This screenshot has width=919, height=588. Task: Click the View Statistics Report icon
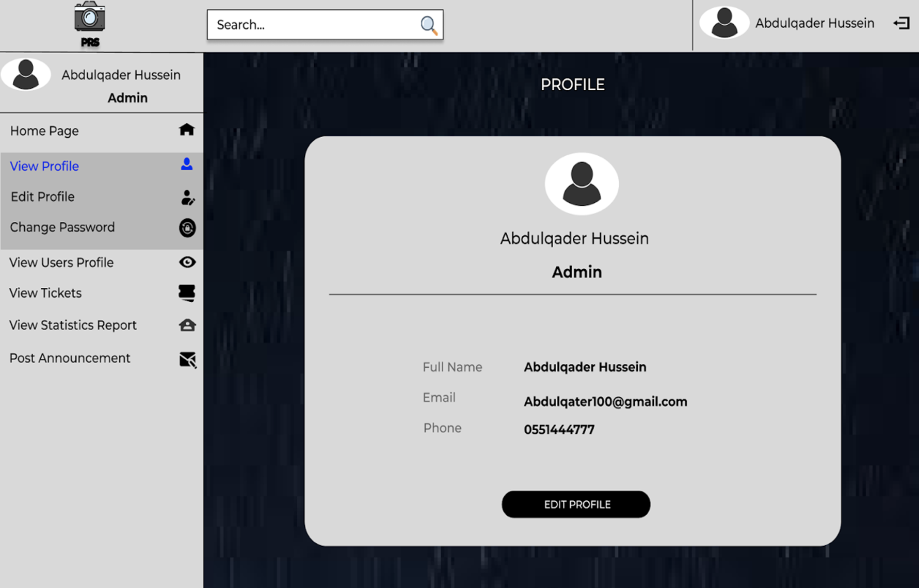tap(187, 325)
